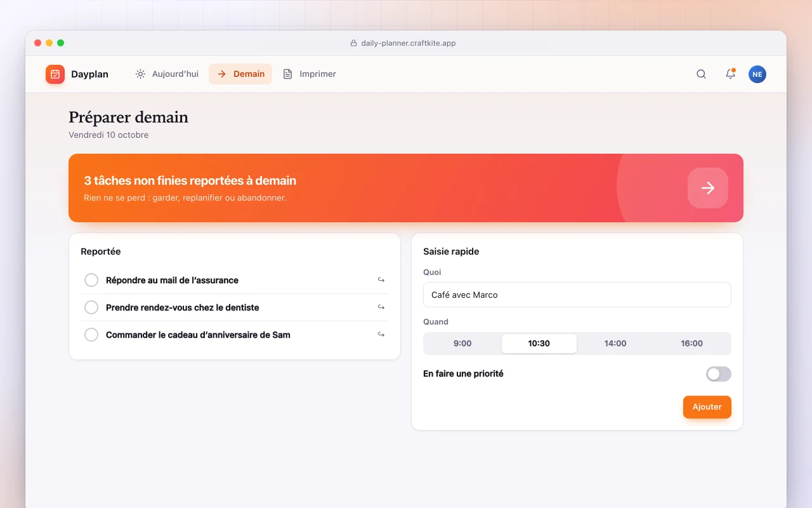Select the 14:00 time slot
This screenshot has height=508, width=812.
coord(615,344)
